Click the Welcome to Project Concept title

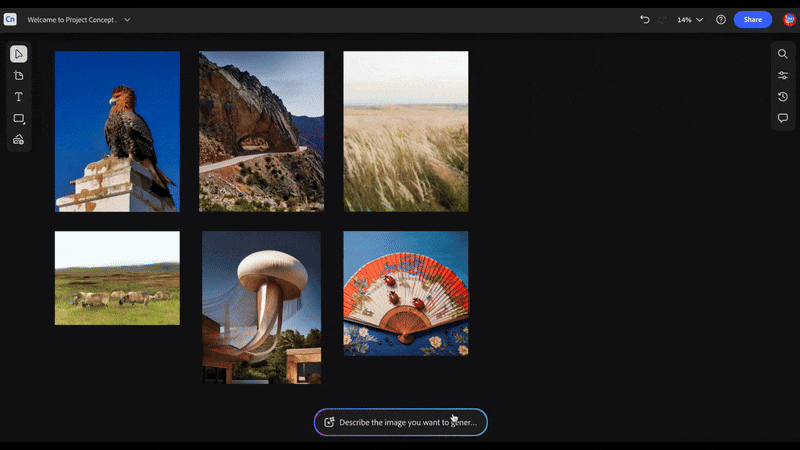(72, 20)
